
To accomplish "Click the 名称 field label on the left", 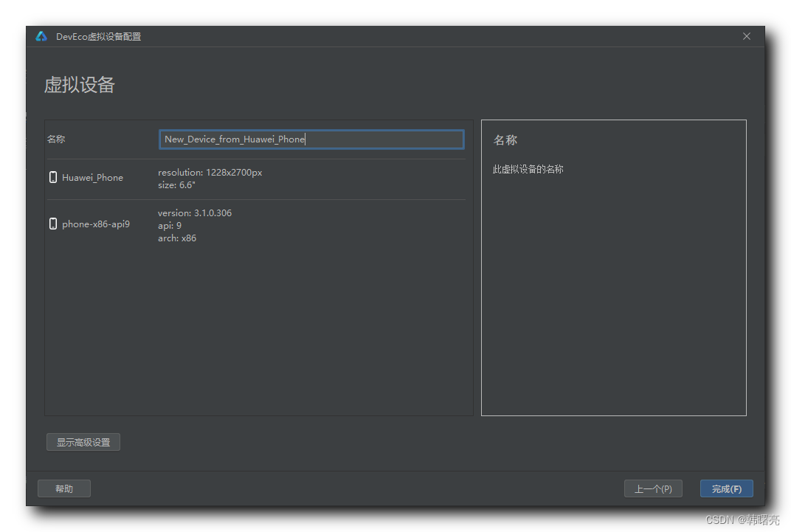I will coord(56,139).
